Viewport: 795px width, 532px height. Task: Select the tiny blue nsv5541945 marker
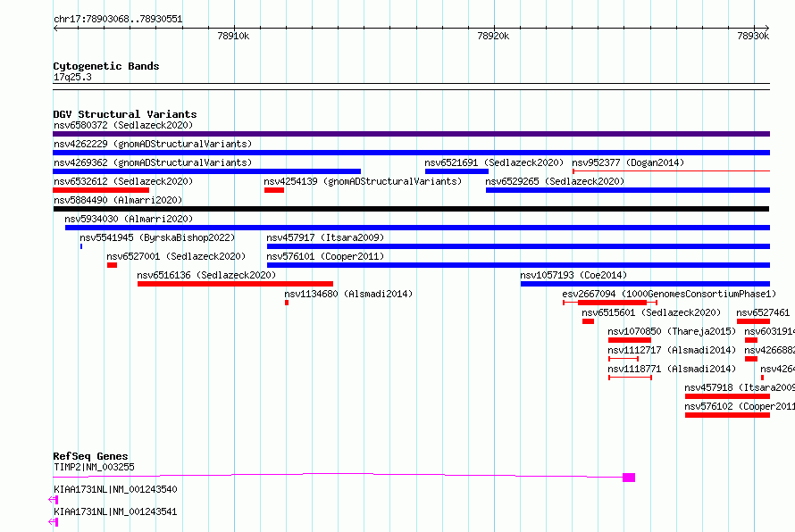click(x=81, y=246)
